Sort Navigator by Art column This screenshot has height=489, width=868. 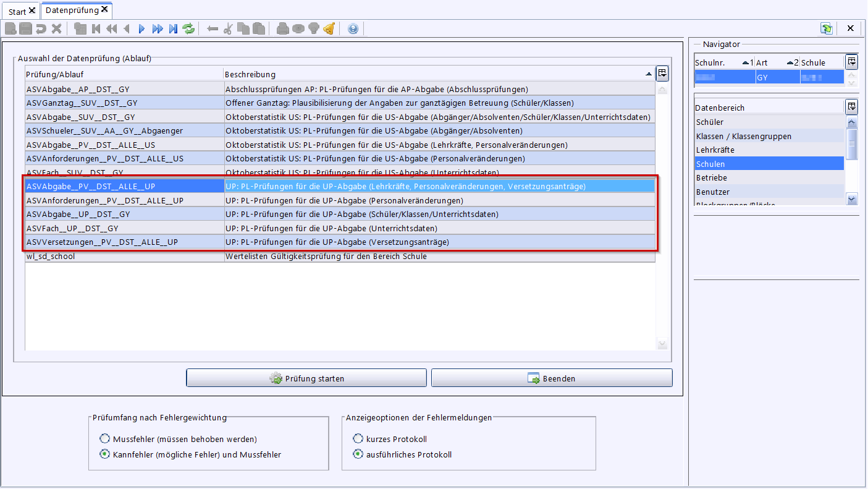click(777, 62)
